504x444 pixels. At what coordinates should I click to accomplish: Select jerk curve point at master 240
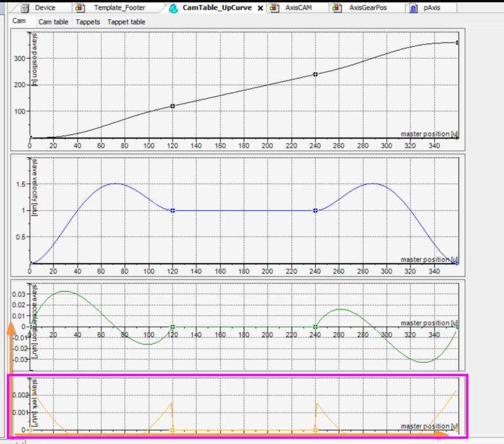(315, 430)
